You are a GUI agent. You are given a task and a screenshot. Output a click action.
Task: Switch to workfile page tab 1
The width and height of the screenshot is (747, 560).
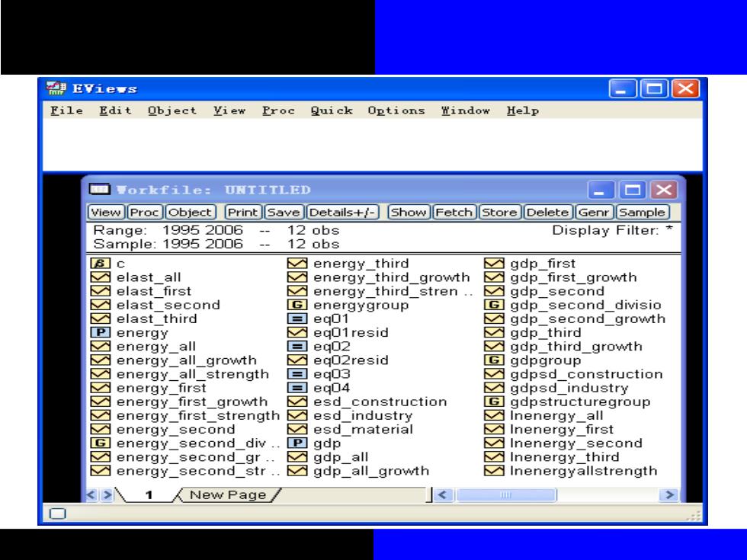(149, 495)
